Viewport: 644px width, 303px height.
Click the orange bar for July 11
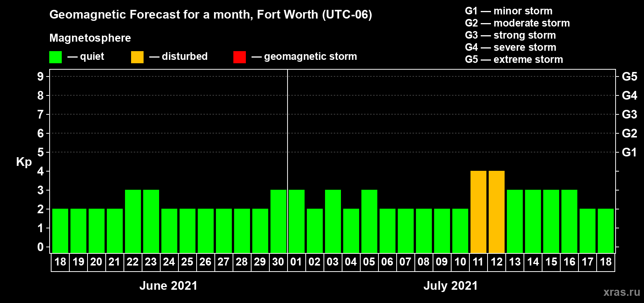coord(478,212)
